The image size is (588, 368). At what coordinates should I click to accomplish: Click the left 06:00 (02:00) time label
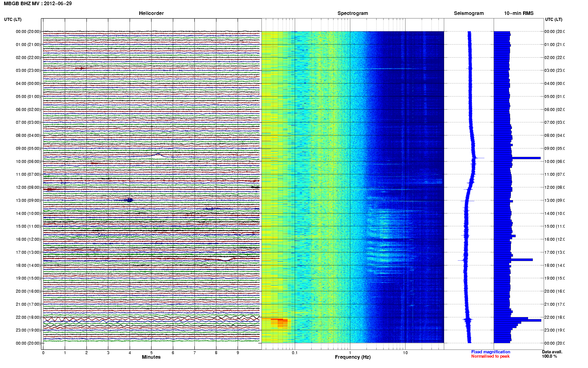click(x=28, y=109)
